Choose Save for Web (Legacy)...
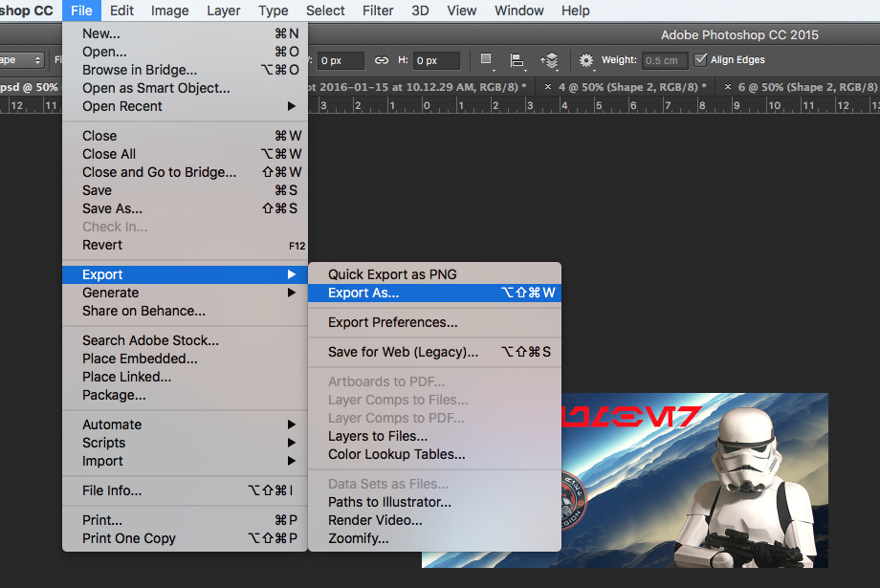Screen dimensions: 880x588 (x=434, y=352)
